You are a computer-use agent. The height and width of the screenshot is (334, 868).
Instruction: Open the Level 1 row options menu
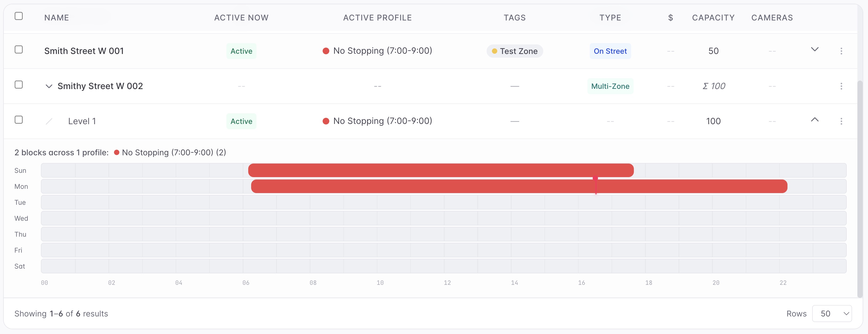point(841,121)
